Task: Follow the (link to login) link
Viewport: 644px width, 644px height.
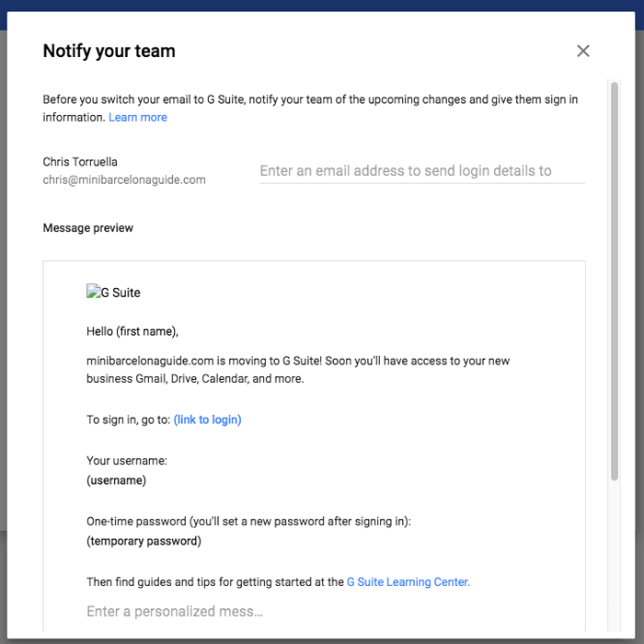Action: coord(207,420)
